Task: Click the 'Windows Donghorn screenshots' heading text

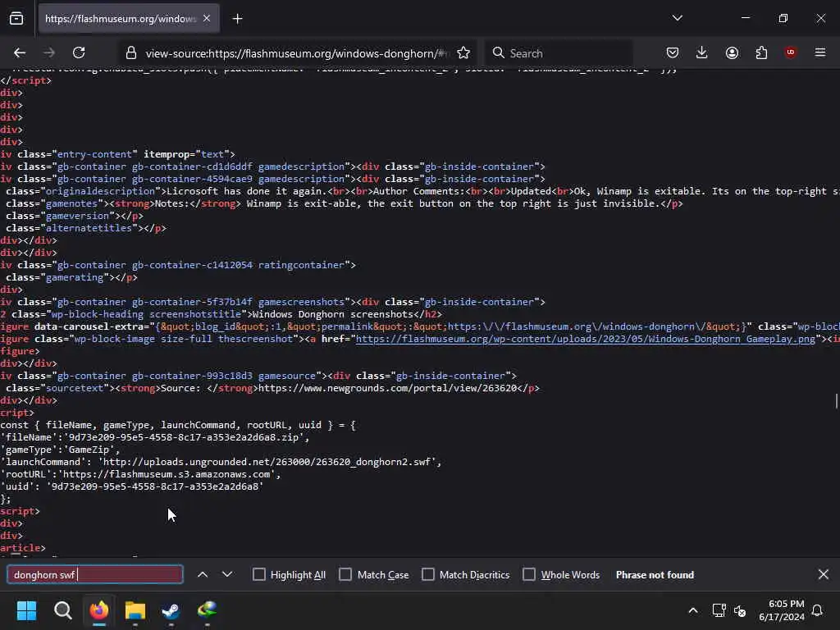Action: pos(333,314)
